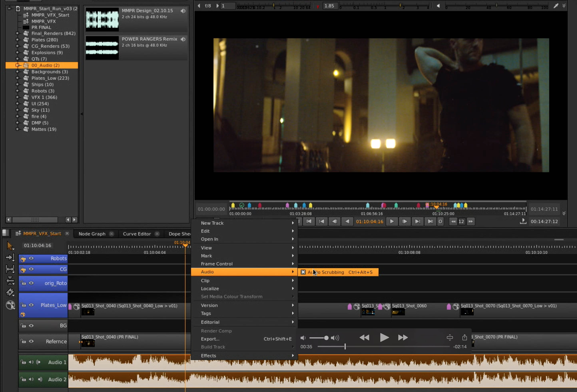Click the loop mode O button
Screen dimensions: 577x392
[440, 221]
